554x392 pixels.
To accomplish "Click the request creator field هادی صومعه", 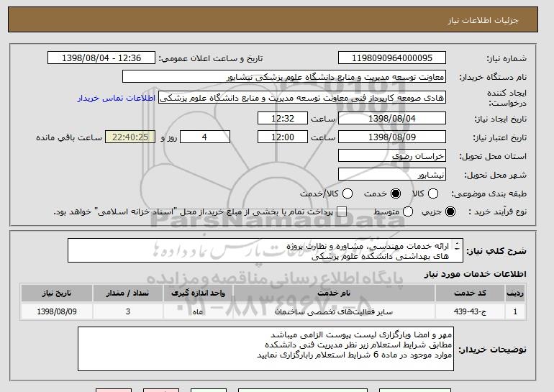I will (x=302, y=98).
